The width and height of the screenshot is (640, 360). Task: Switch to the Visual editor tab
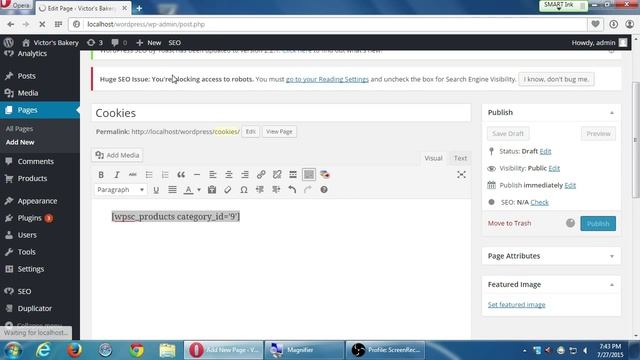(x=433, y=158)
